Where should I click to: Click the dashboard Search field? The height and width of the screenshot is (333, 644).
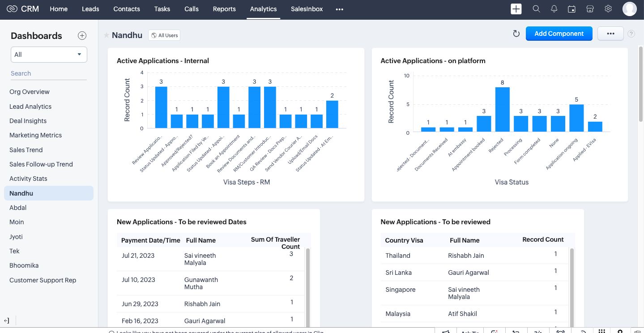[x=48, y=73]
